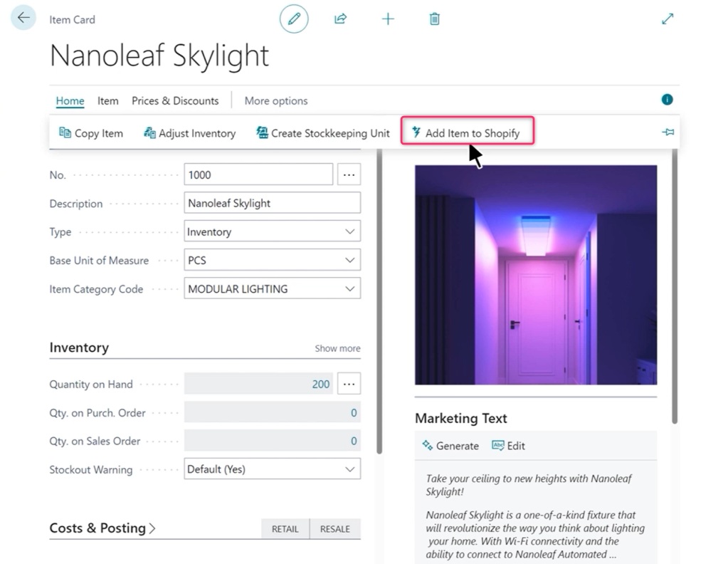Viewport: 728px width, 564px height.
Task: Click Copy Item action
Action: tap(91, 133)
